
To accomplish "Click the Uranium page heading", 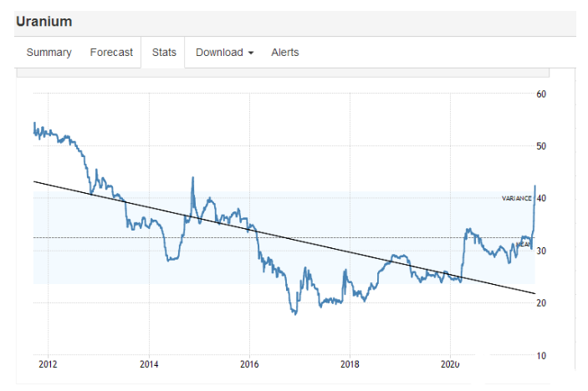I will pos(43,21).
